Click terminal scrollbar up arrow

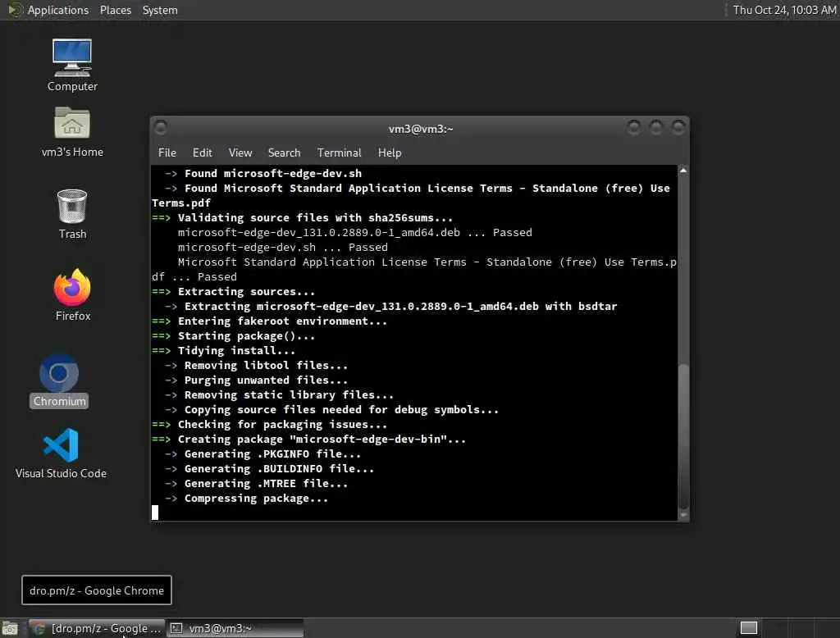tap(683, 171)
